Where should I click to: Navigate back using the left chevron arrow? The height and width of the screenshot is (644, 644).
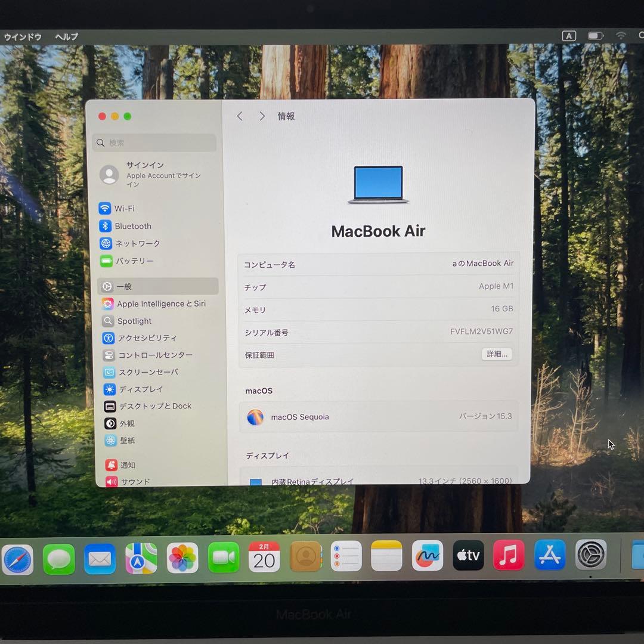pyautogui.click(x=240, y=116)
